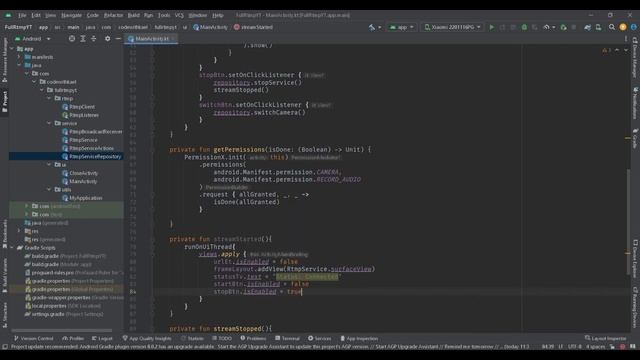This screenshot has width=640, height=360.
Task: Select the MainActivity.kt editor tab
Action: (x=152, y=39)
